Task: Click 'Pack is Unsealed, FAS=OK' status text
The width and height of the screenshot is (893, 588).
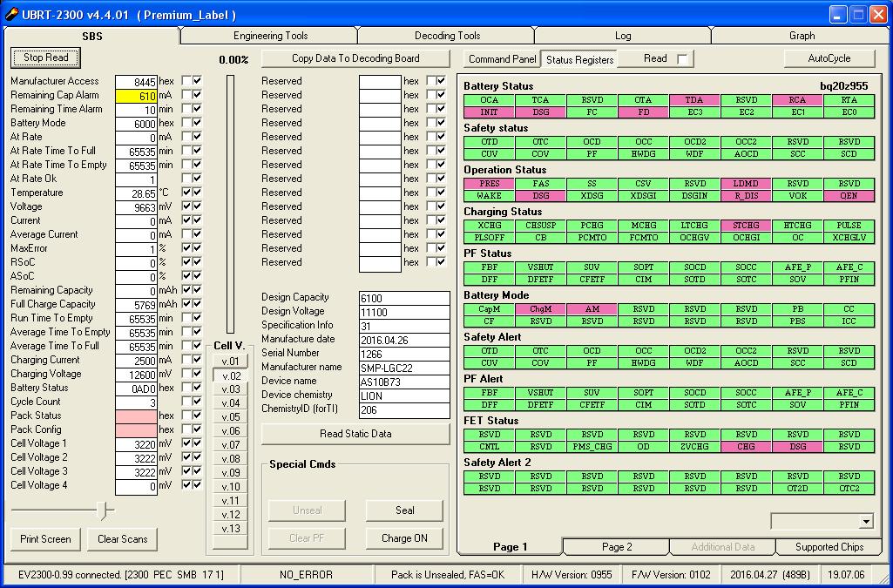Action: [448, 575]
